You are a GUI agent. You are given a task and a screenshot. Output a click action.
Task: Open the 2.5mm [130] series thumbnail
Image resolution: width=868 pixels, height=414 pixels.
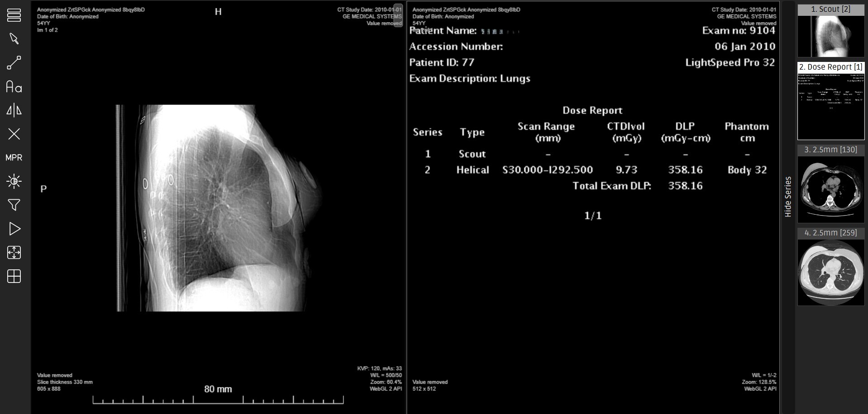831,189
